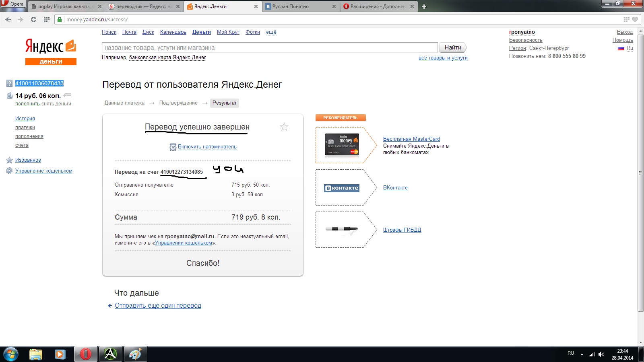The height and width of the screenshot is (362, 644).
Task: Click the Данные платежа step
Action: (124, 103)
